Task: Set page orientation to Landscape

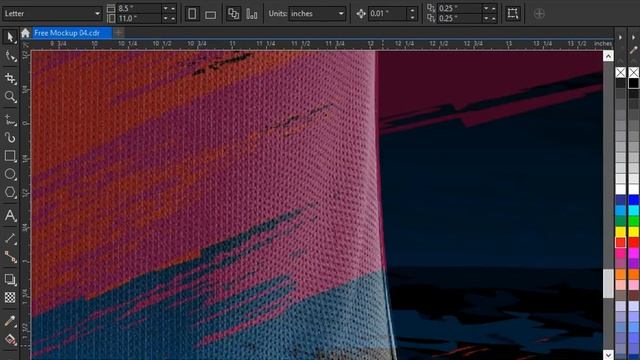Action: point(210,15)
